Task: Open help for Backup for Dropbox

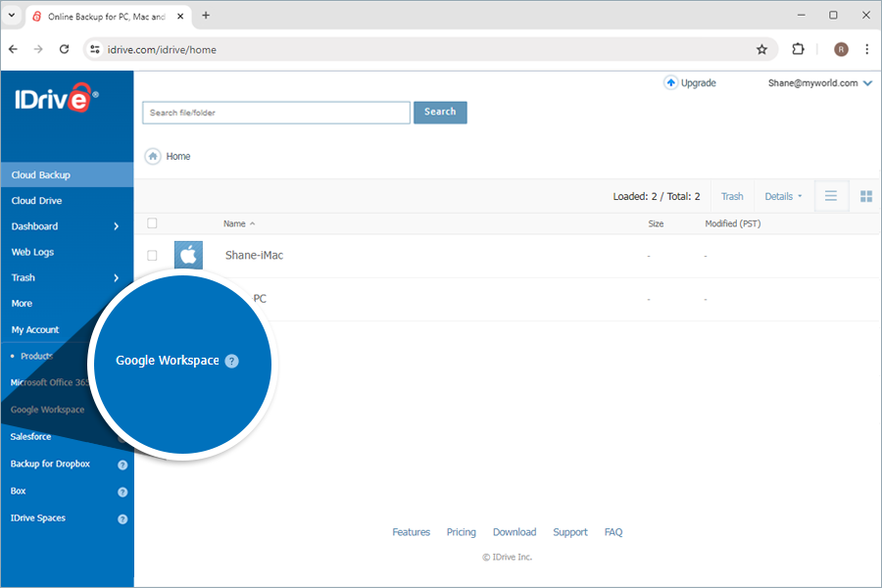Action: (x=122, y=464)
